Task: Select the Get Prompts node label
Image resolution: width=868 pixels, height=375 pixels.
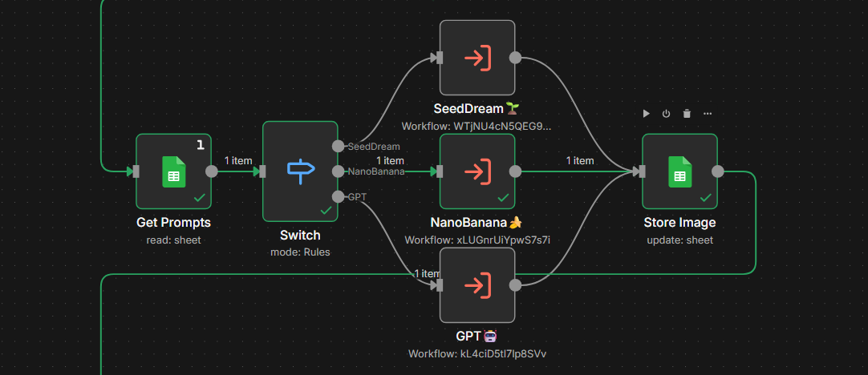Action: (x=174, y=222)
